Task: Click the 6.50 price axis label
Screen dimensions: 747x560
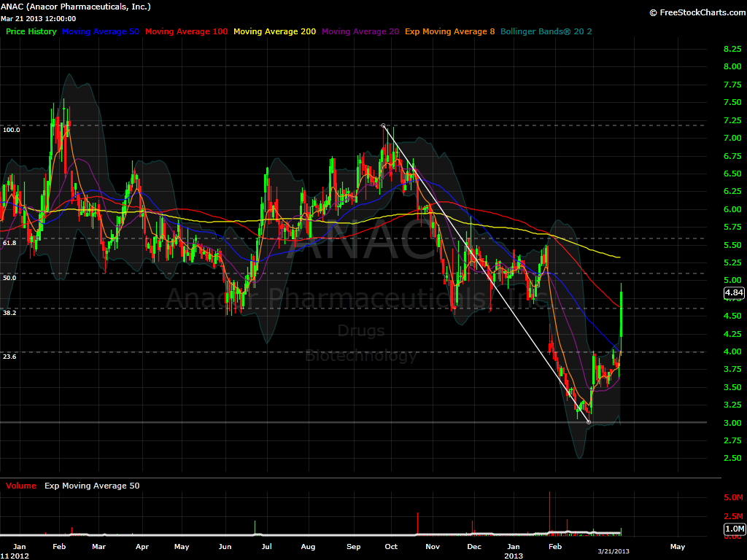Action: 732,174
